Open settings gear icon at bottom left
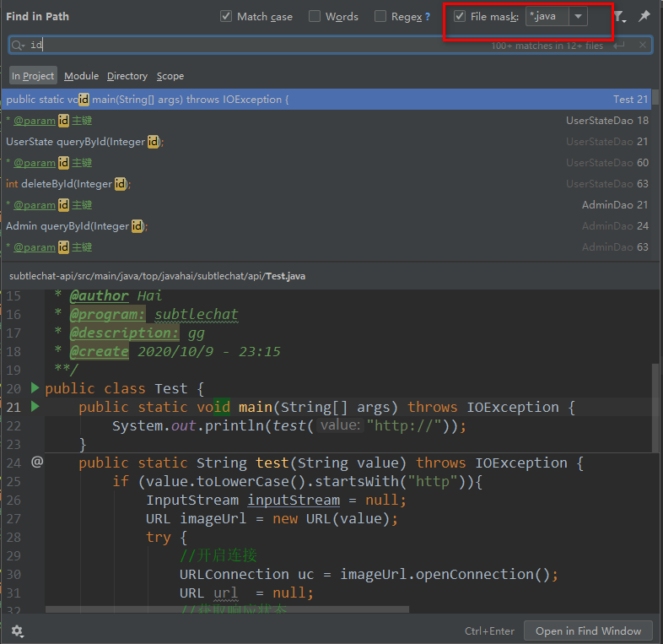Viewport: 663px width, 644px height. [x=17, y=630]
